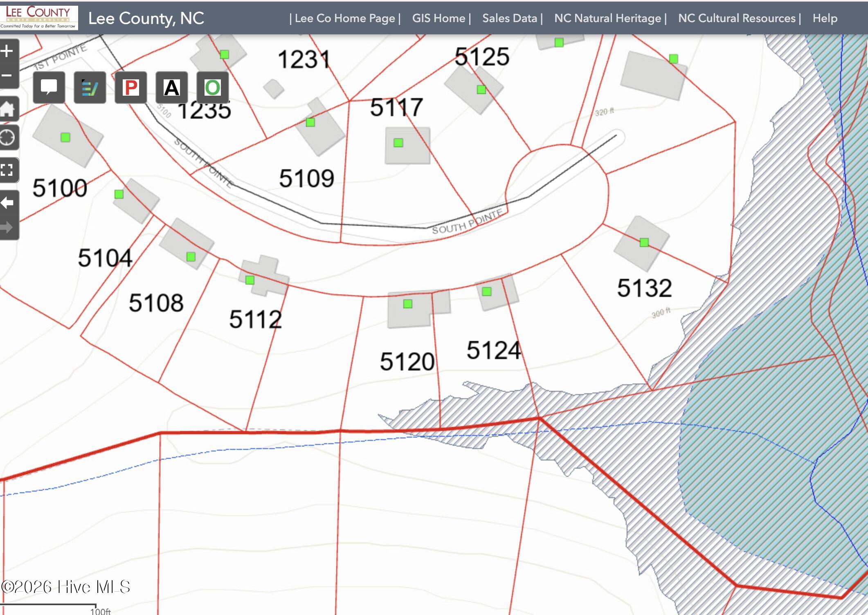The width and height of the screenshot is (868, 615).
Task: Click the green O owner button
Action: (213, 87)
